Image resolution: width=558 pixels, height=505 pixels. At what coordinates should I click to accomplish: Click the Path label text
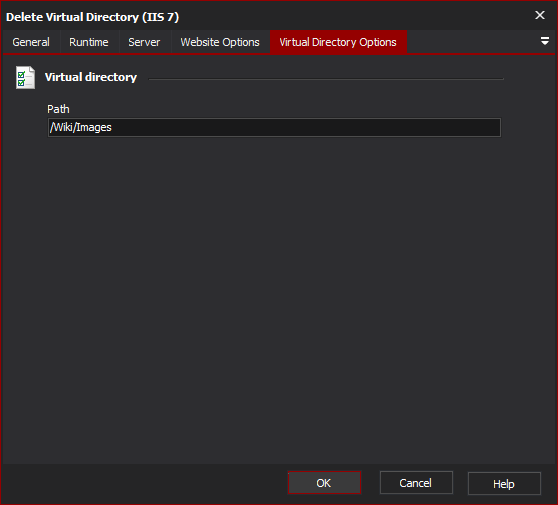click(58, 109)
